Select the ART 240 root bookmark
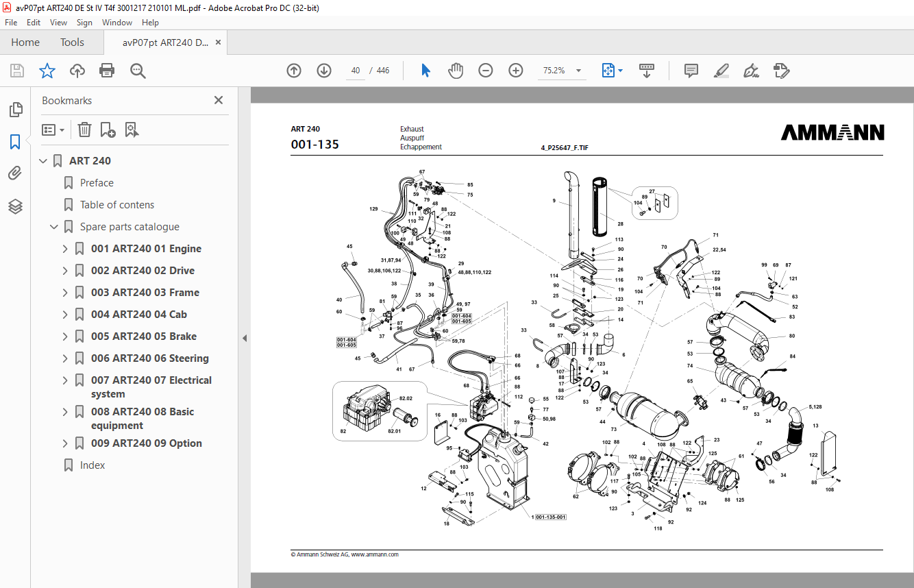914x588 pixels. pos(90,161)
